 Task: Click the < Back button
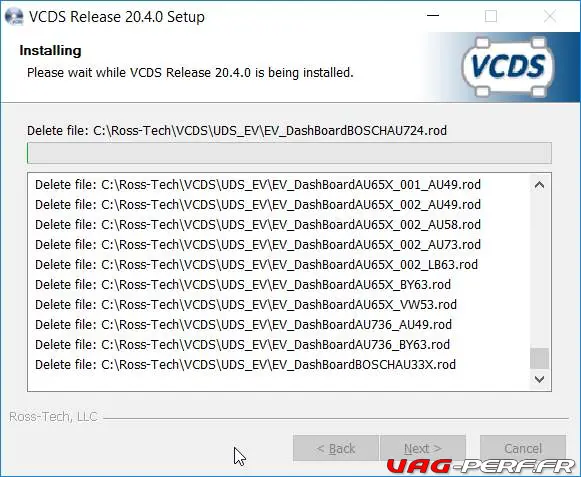point(336,448)
